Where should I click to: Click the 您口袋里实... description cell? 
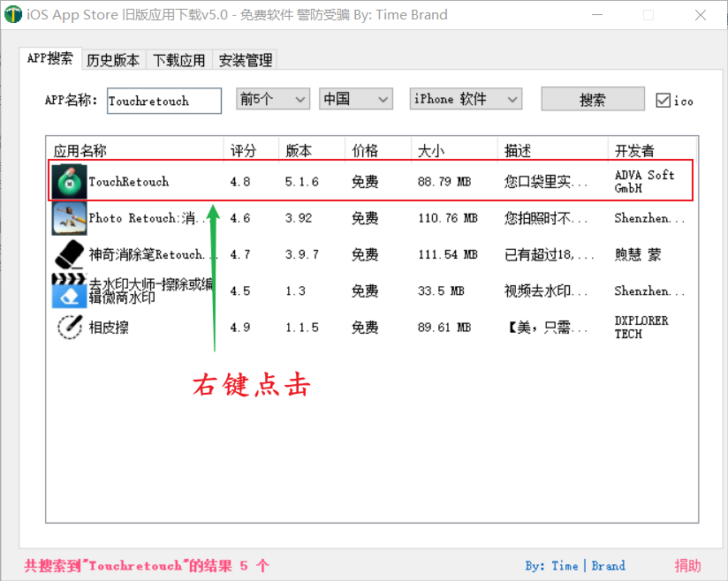(x=546, y=181)
